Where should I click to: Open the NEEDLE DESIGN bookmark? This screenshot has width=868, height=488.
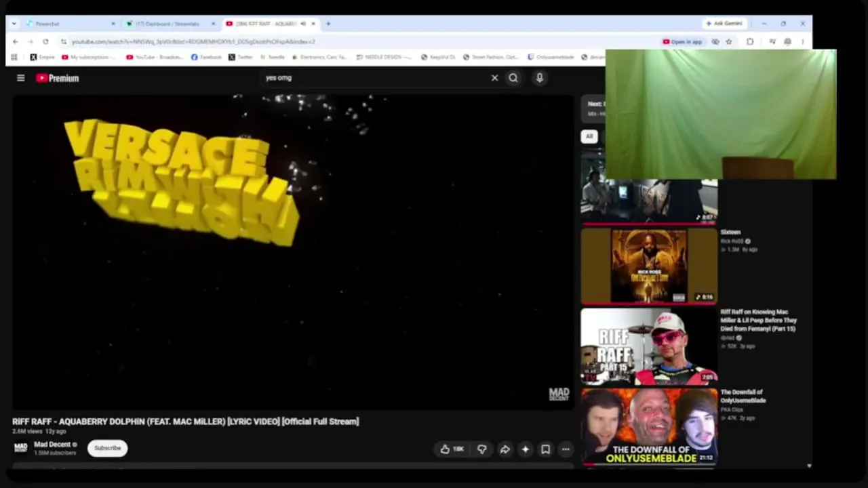(x=384, y=58)
